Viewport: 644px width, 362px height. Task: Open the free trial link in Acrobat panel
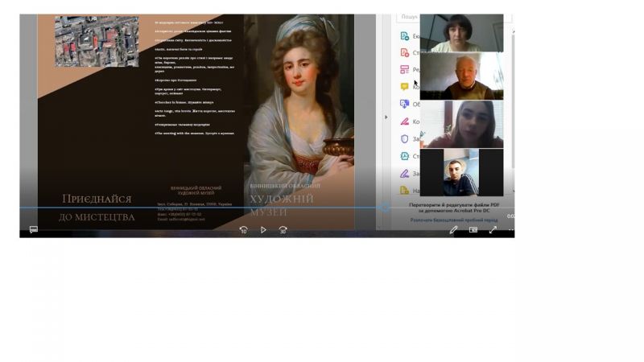pyautogui.click(x=454, y=220)
